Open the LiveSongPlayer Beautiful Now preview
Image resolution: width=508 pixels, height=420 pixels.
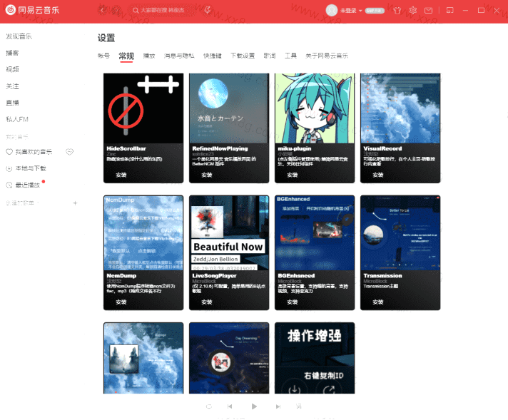click(229, 233)
